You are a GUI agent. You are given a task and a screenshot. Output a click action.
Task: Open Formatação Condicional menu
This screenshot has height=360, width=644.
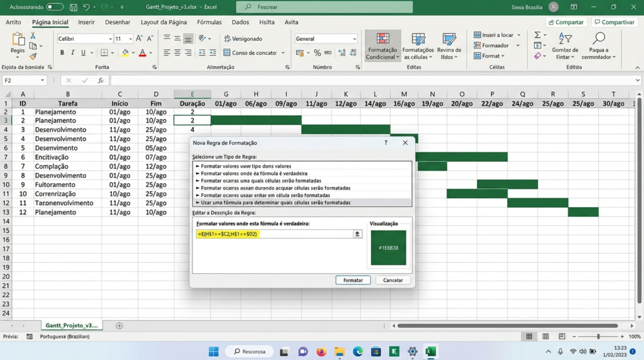[383, 46]
